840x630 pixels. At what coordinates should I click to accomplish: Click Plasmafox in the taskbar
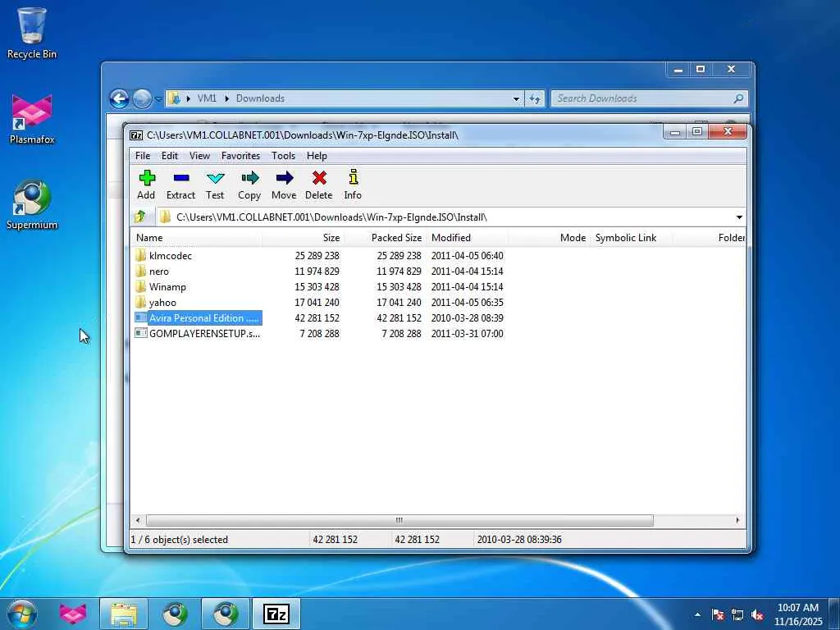pos(73,614)
